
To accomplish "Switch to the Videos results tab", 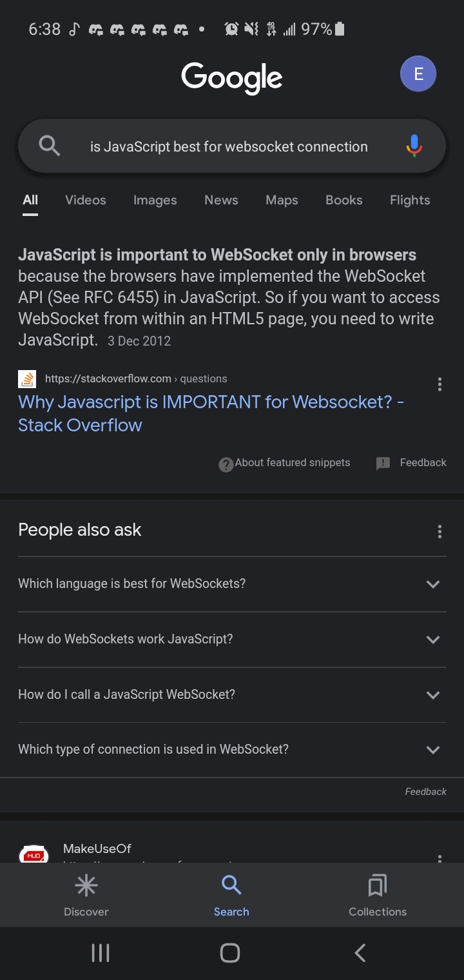I will pos(86,200).
